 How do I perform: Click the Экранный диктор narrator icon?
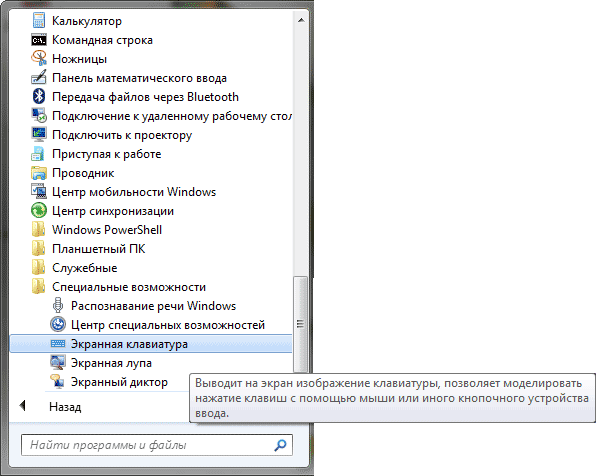click(58, 381)
